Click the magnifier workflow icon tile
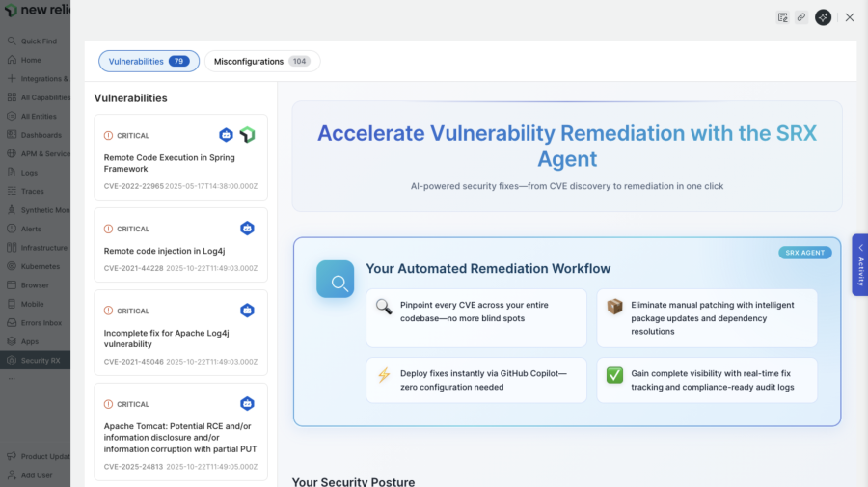 (336, 280)
